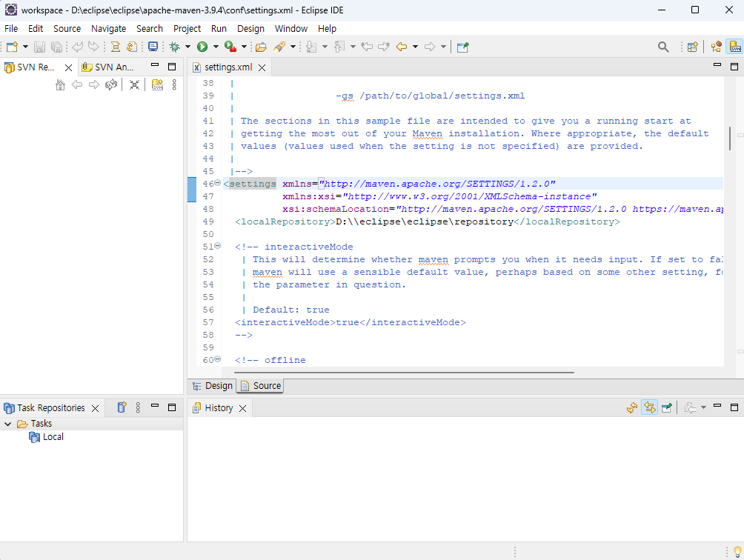Click the Last Edit Location icon
Image resolution: width=744 pixels, height=560 pixels.
(x=367, y=47)
